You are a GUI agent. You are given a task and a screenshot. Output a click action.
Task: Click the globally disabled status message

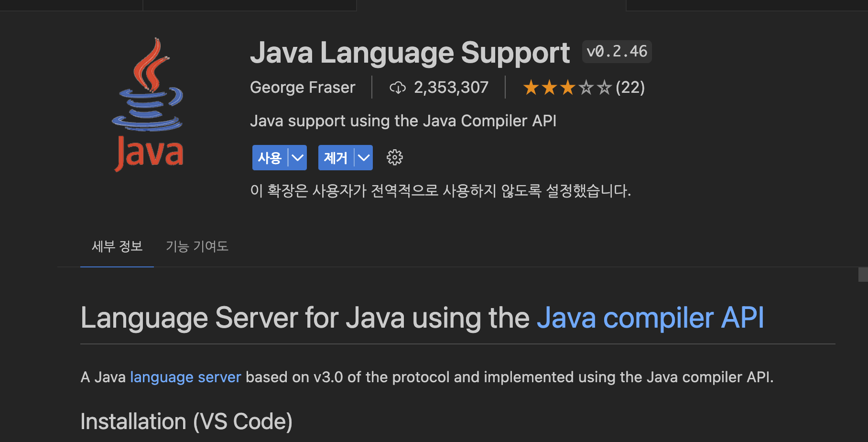point(440,191)
